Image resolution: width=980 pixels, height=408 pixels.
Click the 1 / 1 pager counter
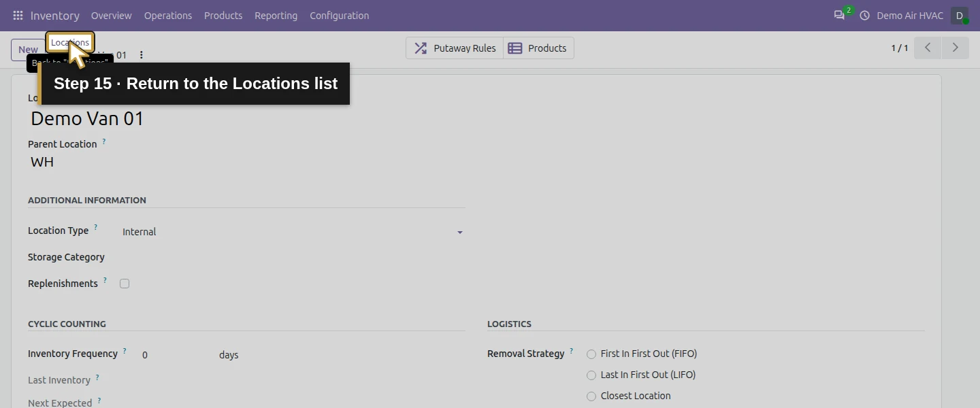click(x=900, y=48)
